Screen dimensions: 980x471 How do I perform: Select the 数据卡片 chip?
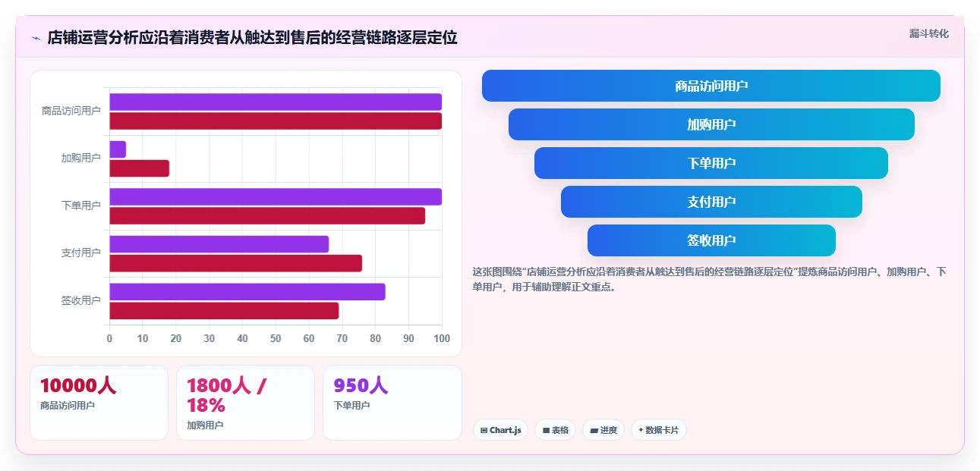[659, 430]
